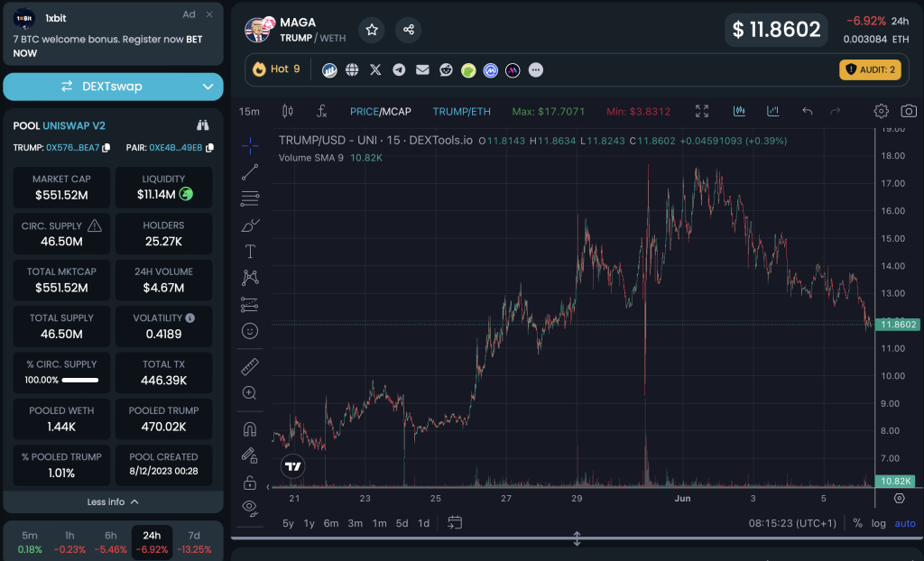Click the AUDIT: 2 button
The height and width of the screenshot is (561, 924).
pos(871,69)
